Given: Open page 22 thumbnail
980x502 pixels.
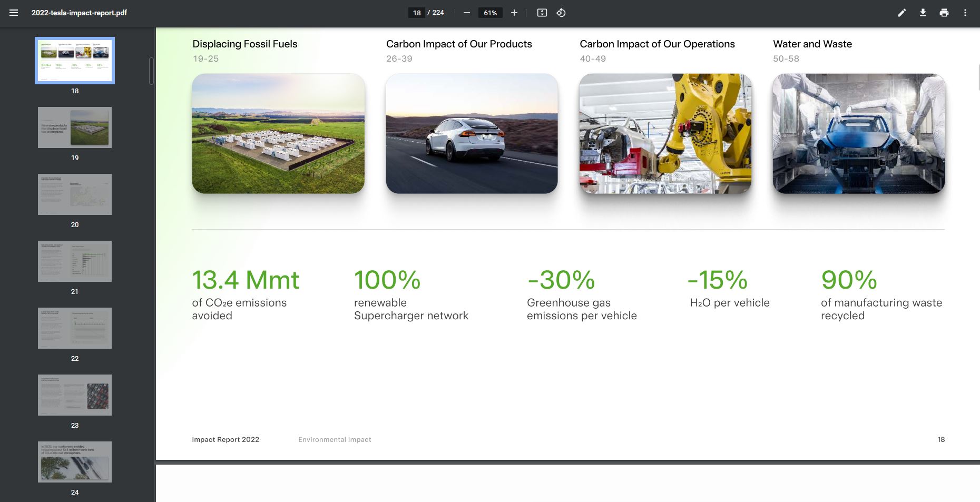Looking at the screenshot, I should 75,328.
